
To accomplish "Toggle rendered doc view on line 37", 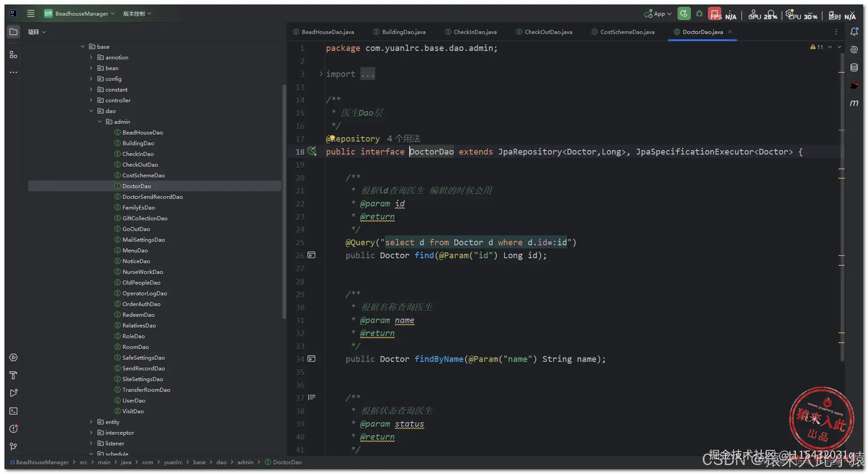I will pyautogui.click(x=312, y=397).
